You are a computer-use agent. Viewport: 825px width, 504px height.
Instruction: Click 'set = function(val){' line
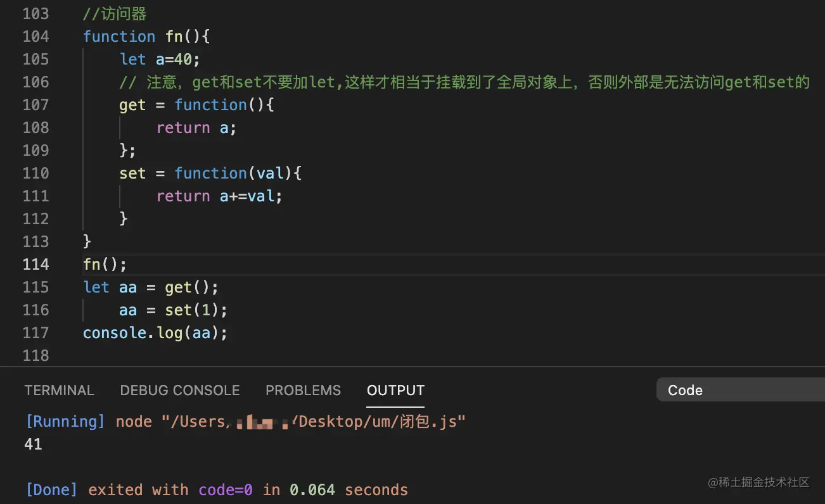click(x=210, y=173)
